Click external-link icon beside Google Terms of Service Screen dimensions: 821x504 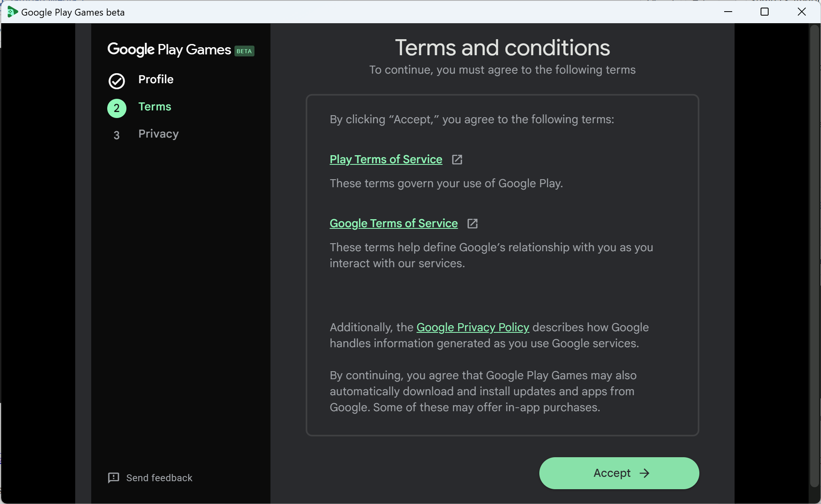coord(473,224)
